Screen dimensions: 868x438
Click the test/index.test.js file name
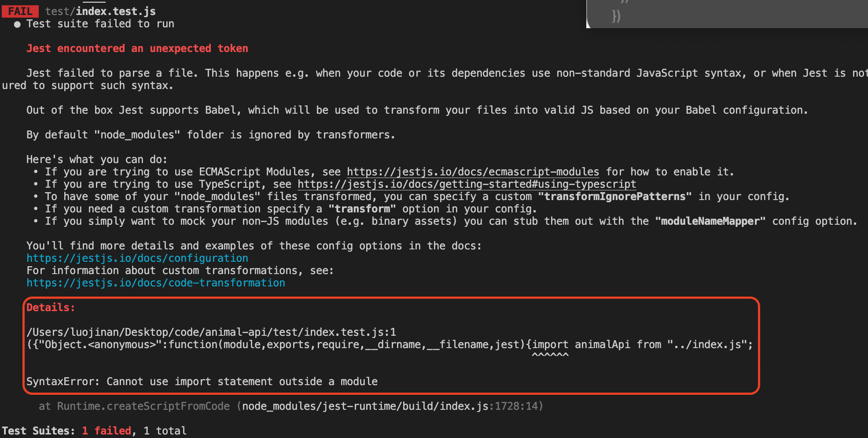[x=100, y=11]
